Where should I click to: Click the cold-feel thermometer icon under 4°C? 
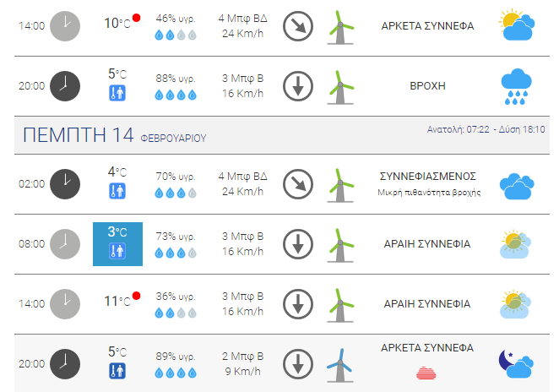tap(117, 191)
